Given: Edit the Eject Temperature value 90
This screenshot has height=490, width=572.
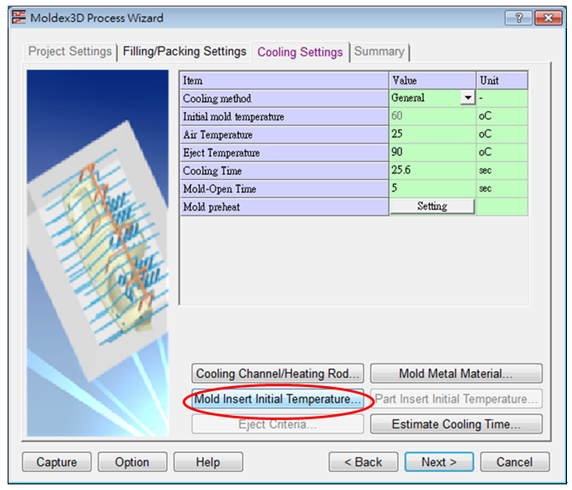Looking at the screenshot, I should 432,152.
